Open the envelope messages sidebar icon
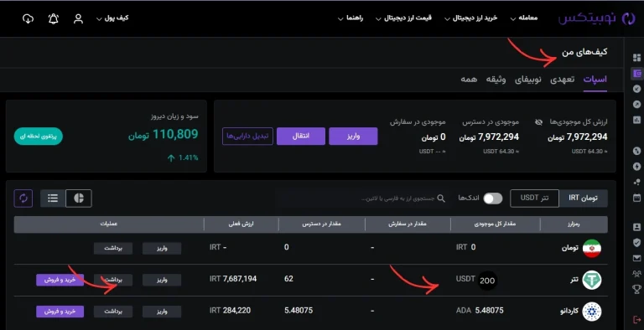Viewport: 644px width, 330px height. tap(636, 258)
